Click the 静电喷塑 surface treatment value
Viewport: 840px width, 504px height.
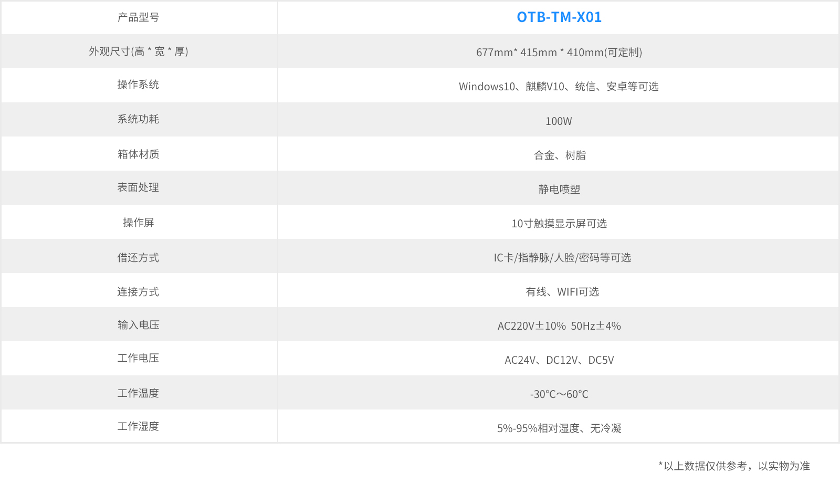tap(559, 190)
